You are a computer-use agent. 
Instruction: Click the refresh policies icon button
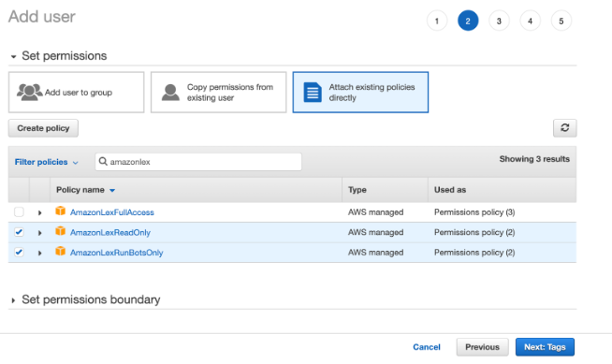(564, 128)
